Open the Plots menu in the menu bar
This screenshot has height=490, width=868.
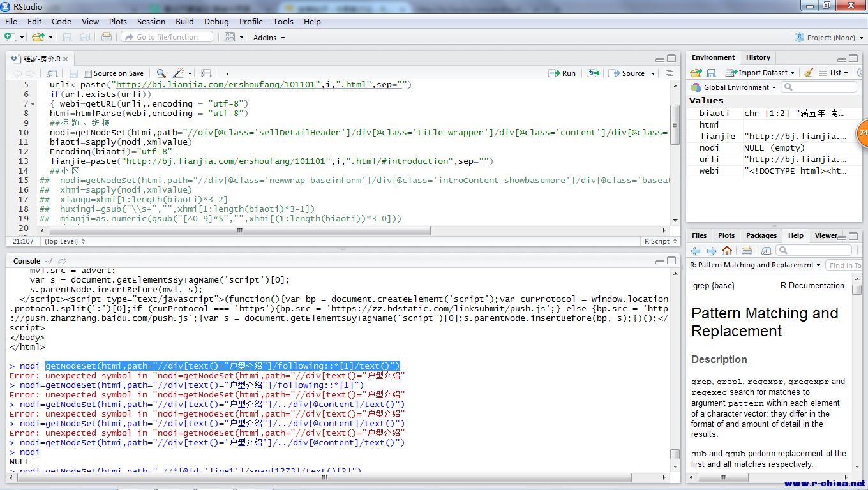pos(118,21)
